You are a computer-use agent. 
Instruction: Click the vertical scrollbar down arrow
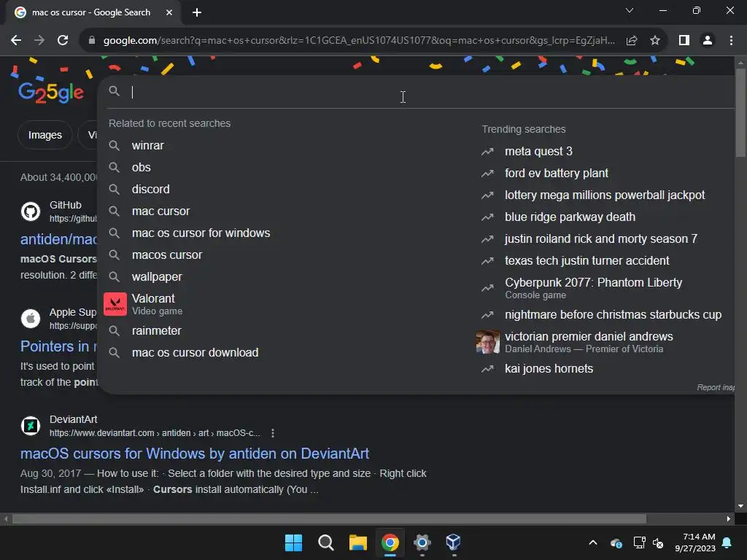coord(740,506)
